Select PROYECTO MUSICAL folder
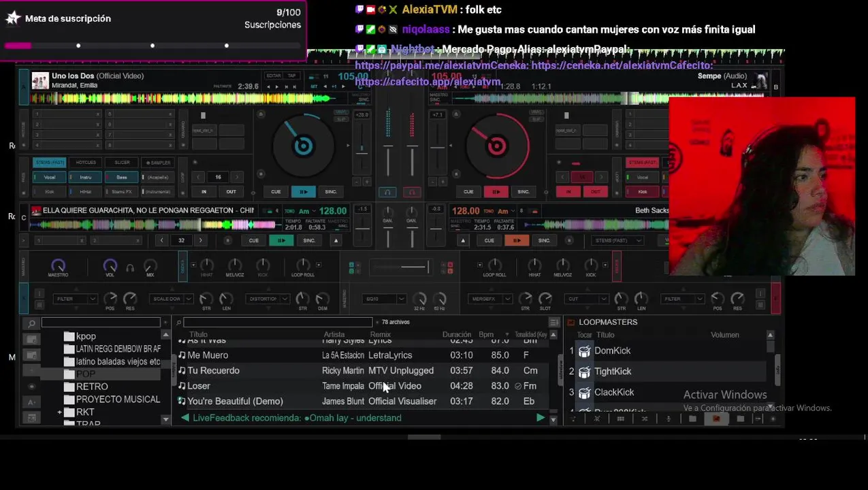868x490 pixels. (x=118, y=399)
